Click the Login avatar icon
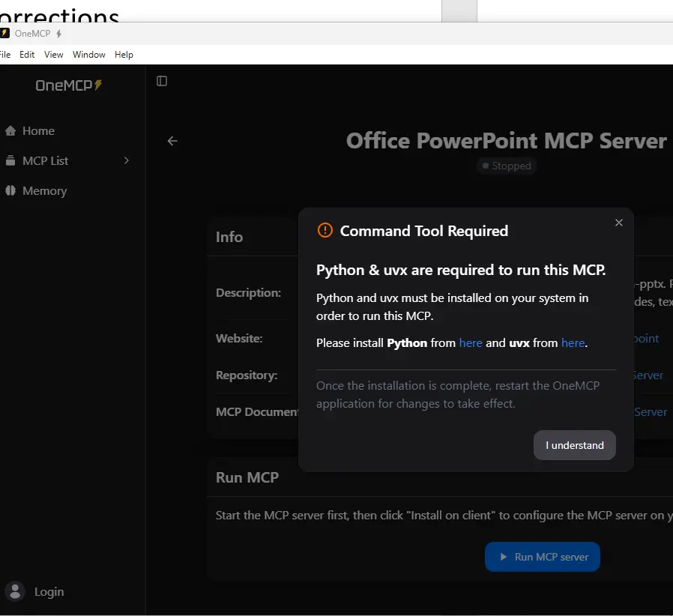The height and width of the screenshot is (616, 673). click(15, 591)
